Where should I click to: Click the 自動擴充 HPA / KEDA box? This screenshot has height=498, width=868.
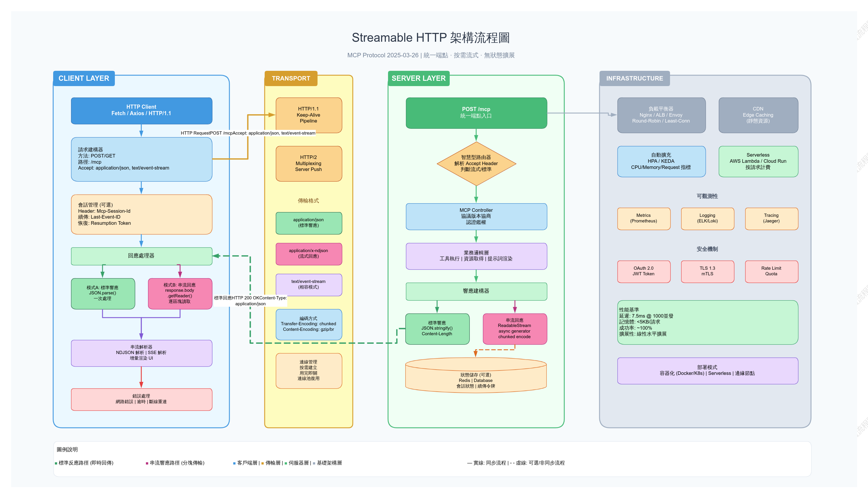tap(661, 161)
